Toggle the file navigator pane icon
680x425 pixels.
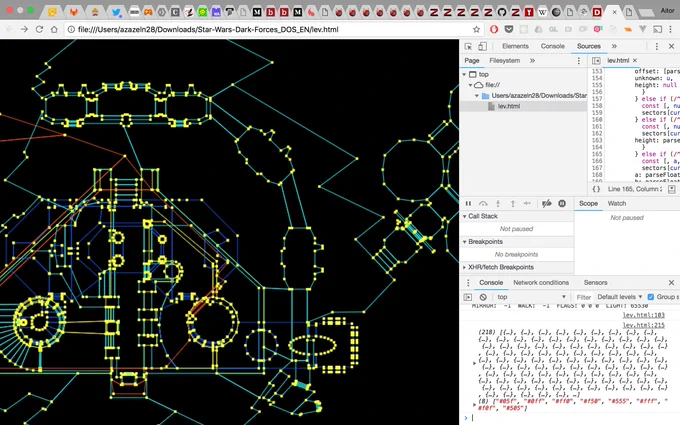click(596, 61)
